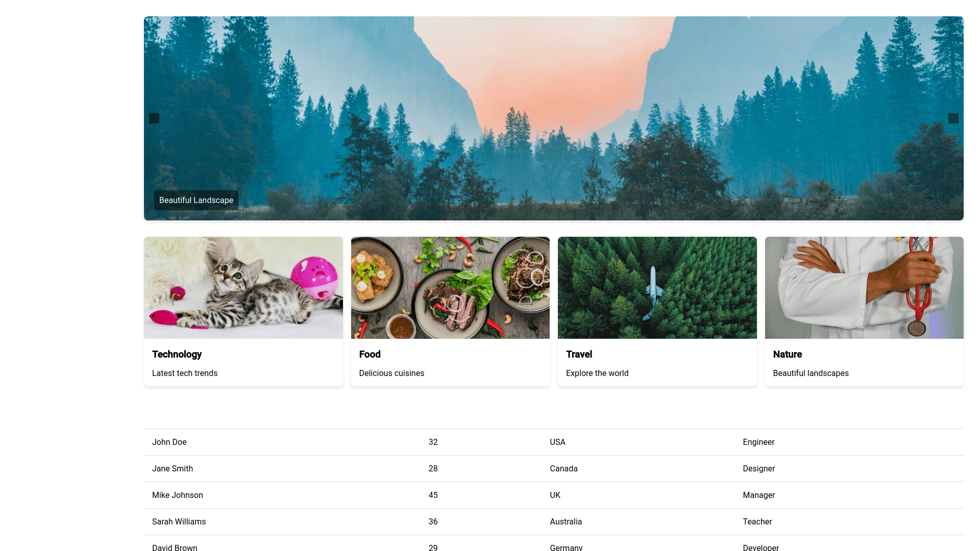Open the Food card dishes image
This screenshot has height=551, width=980.
[450, 288]
